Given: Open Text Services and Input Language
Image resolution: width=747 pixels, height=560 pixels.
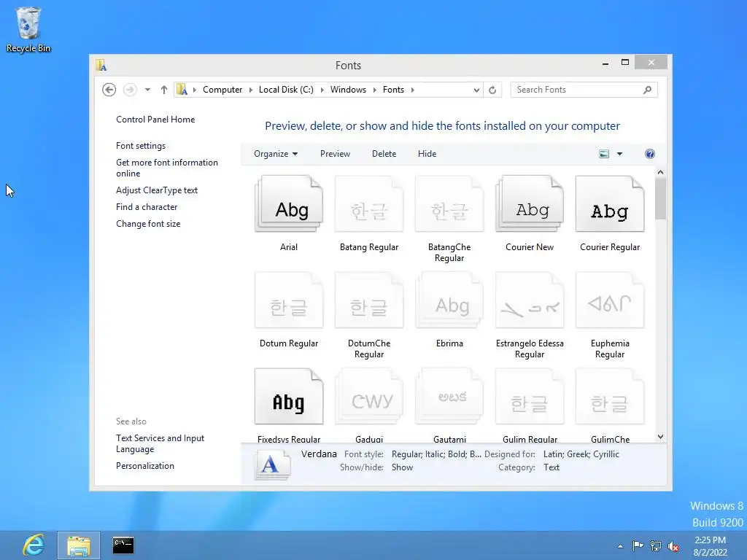Looking at the screenshot, I should coord(160,443).
